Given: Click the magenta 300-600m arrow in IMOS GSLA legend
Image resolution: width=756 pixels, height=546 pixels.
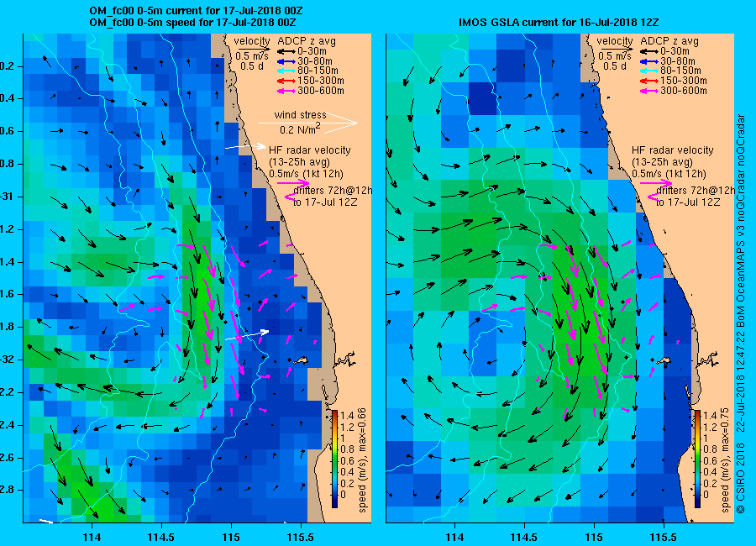Looking at the screenshot, I should pos(649,91).
